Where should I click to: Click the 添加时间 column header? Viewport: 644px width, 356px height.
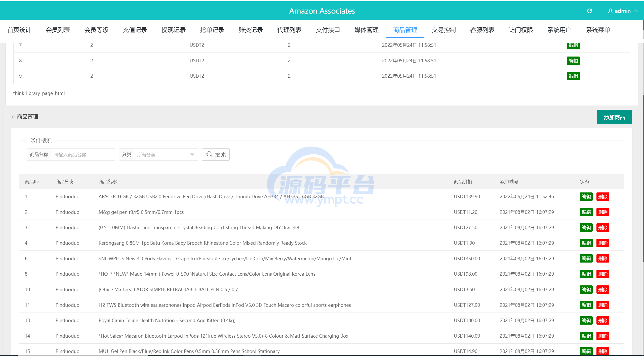pos(509,181)
